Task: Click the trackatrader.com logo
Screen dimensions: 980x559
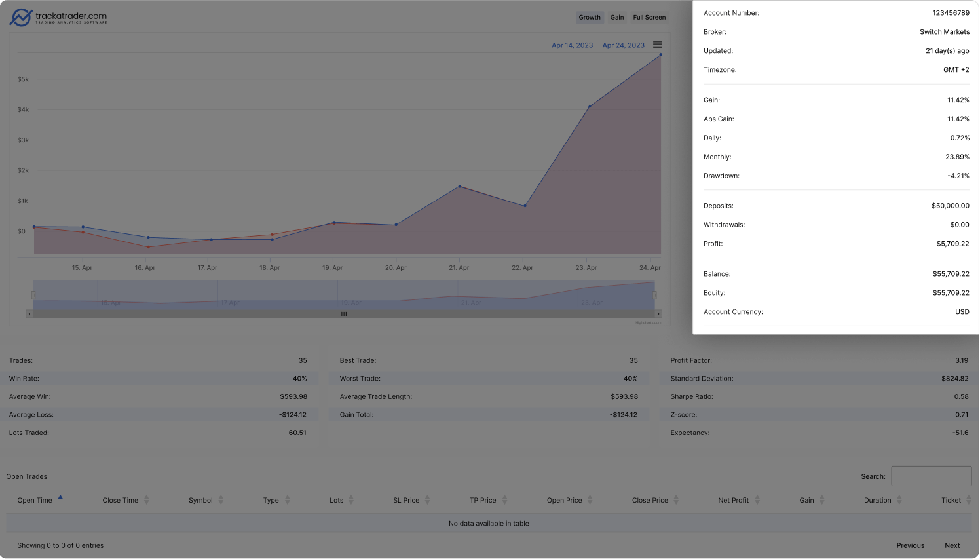Action: tap(58, 17)
